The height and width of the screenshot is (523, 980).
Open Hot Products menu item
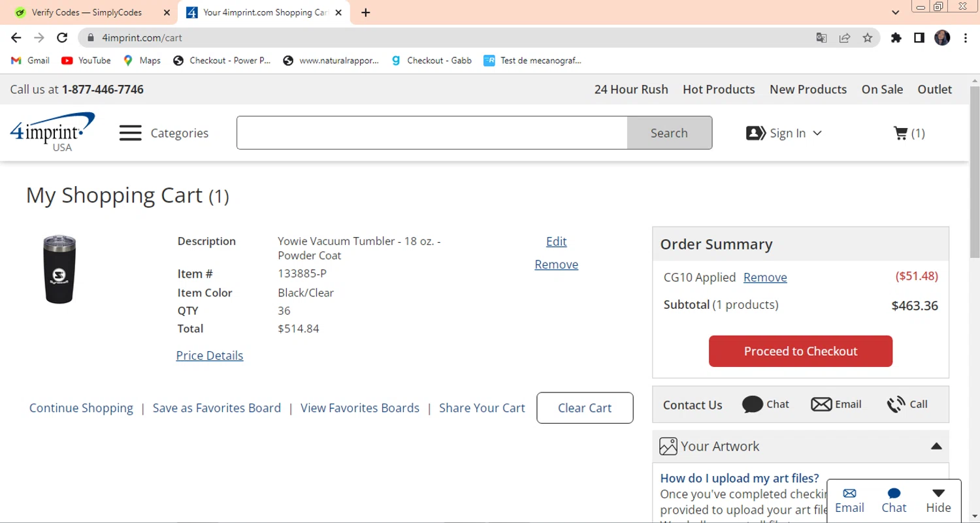[719, 89]
